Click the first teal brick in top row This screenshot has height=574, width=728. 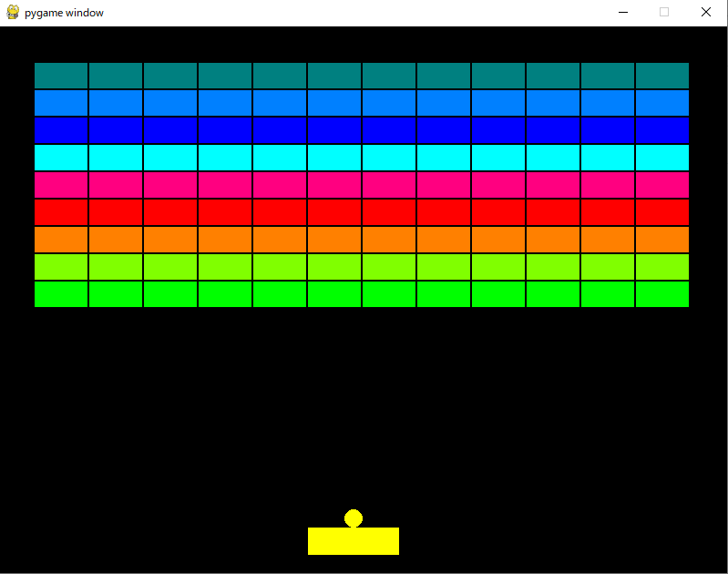point(61,76)
